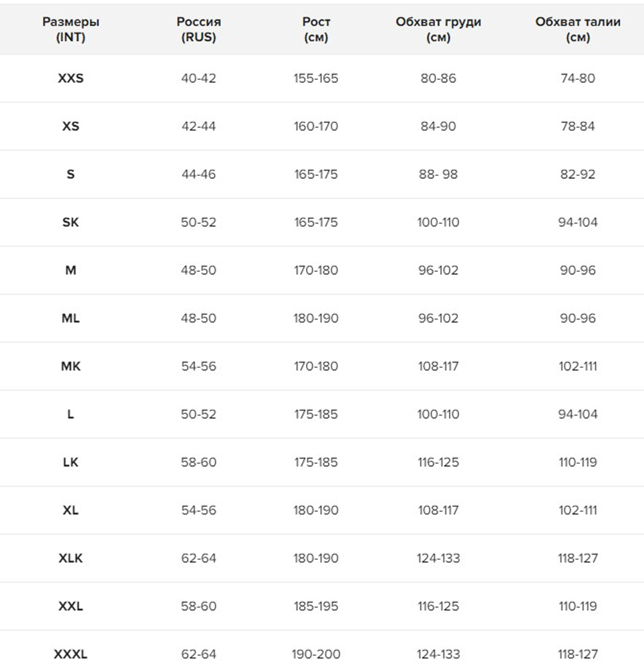Image resolution: width=644 pixels, height=670 pixels.
Task: Click the 84-90 chest cell
Action: pyautogui.click(x=438, y=126)
